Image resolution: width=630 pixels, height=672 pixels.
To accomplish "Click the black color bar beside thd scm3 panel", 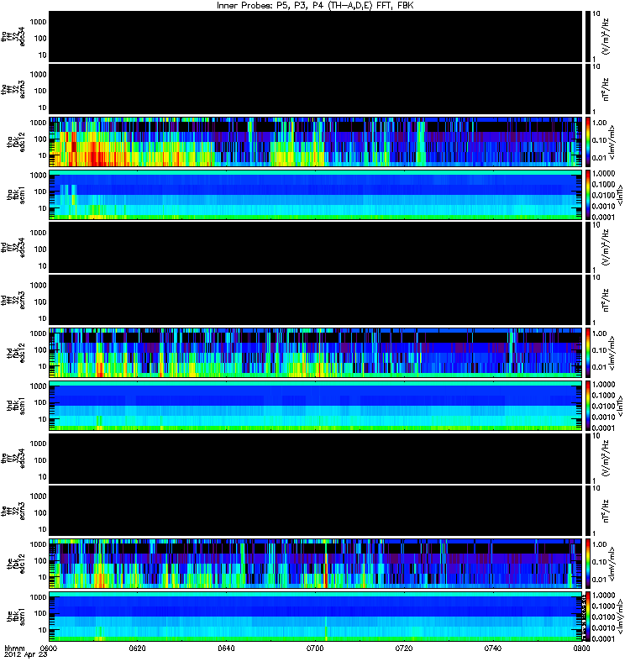I will [x=588, y=300].
